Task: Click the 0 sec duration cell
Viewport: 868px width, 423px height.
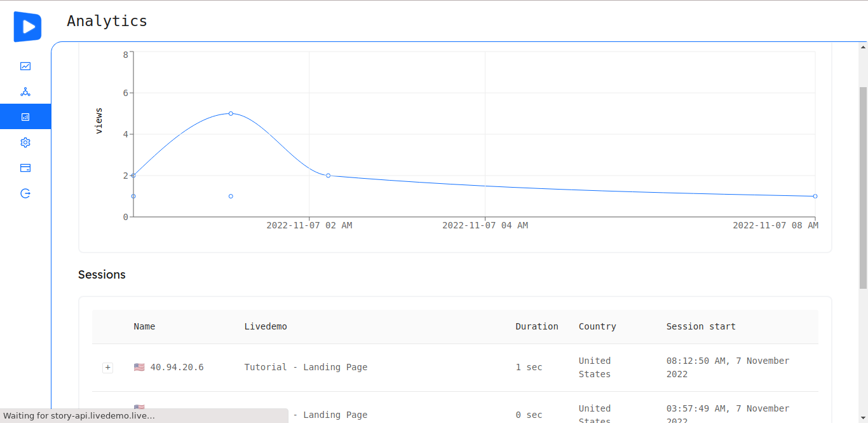Action: pyautogui.click(x=529, y=415)
